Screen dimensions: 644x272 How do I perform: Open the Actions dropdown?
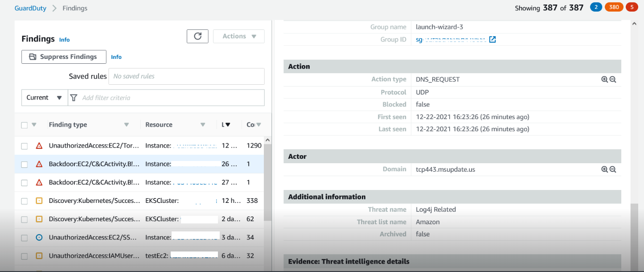[x=238, y=36]
